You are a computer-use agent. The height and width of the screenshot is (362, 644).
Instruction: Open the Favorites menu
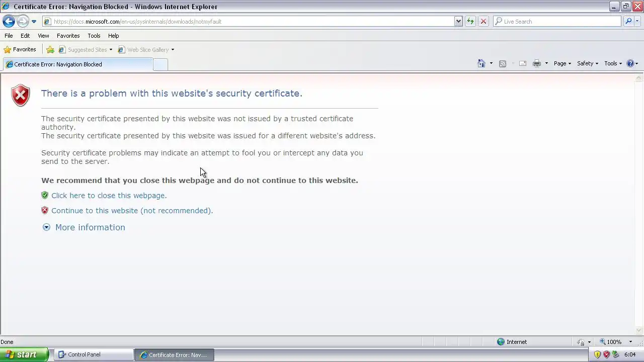(68, 36)
